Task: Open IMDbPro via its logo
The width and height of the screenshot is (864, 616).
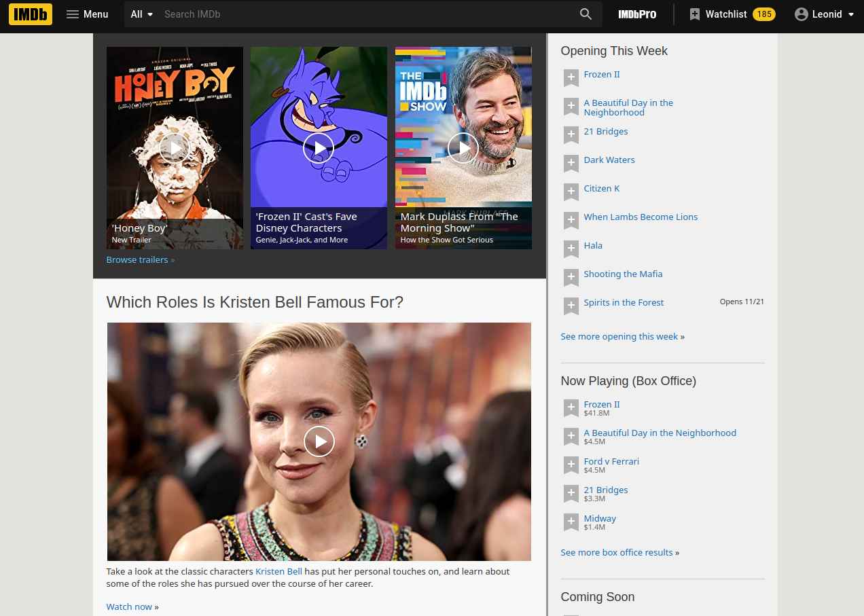Action: click(x=636, y=14)
